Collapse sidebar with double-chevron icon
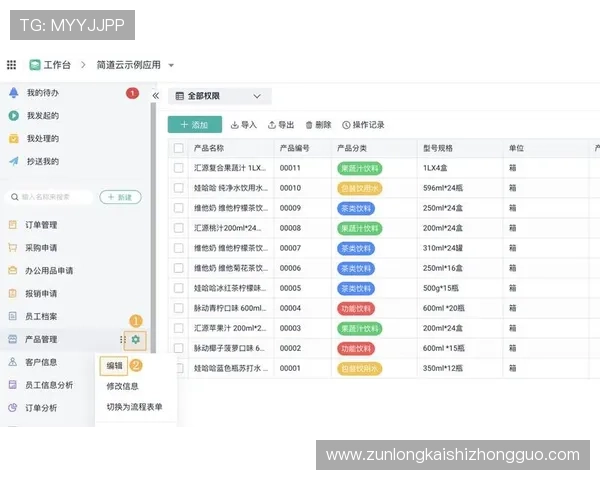The height and width of the screenshot is (480, 600). [x=155, y=96]
